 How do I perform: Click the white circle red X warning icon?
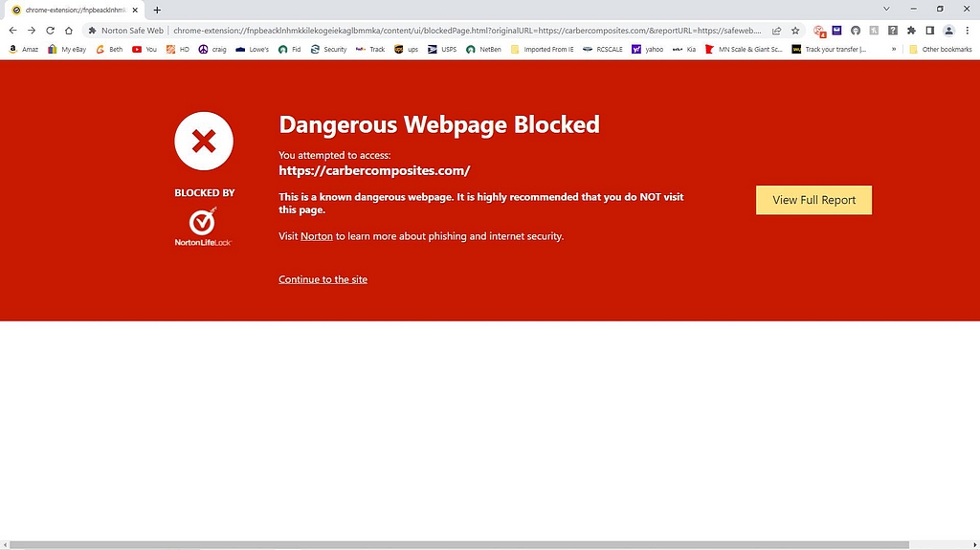(204, 142)
